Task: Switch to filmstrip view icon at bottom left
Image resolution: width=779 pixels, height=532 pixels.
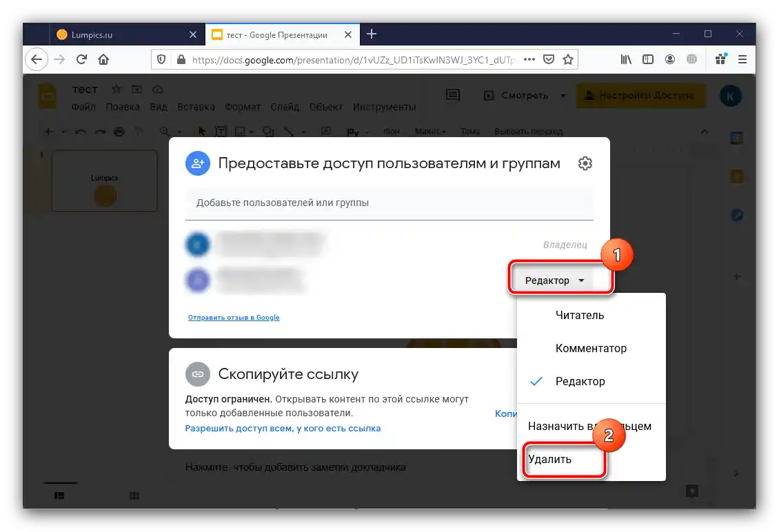Action: pos(59,495)
